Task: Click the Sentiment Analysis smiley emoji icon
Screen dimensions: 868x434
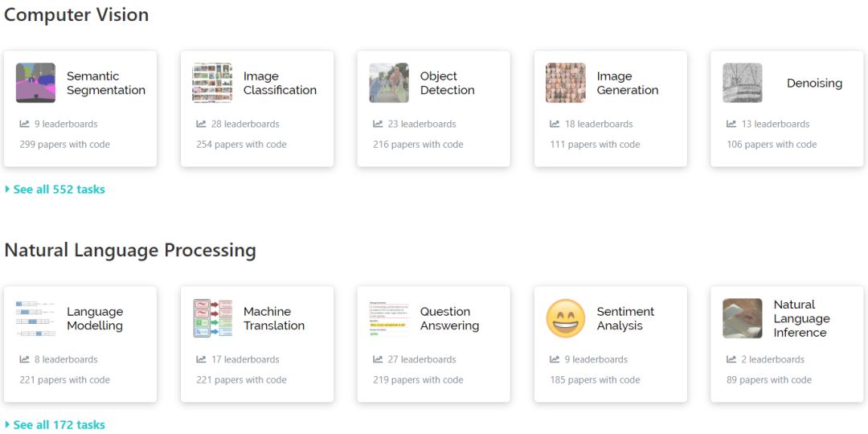Action: (566, 318)
